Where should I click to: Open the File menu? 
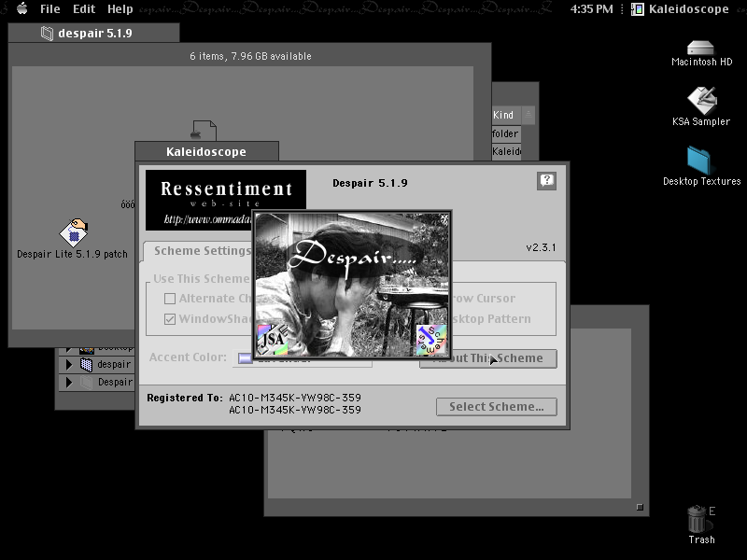coord(50,9)
